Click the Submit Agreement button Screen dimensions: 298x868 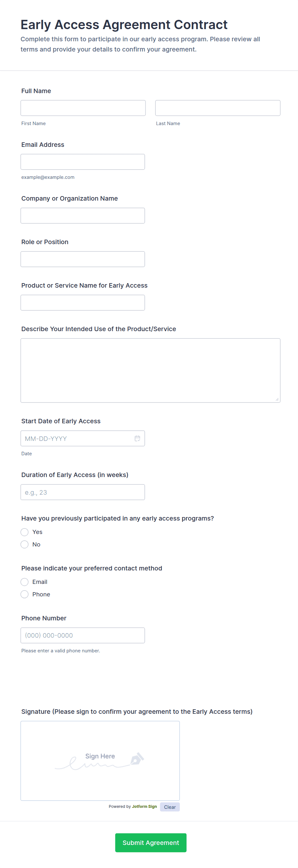[151, 843]
